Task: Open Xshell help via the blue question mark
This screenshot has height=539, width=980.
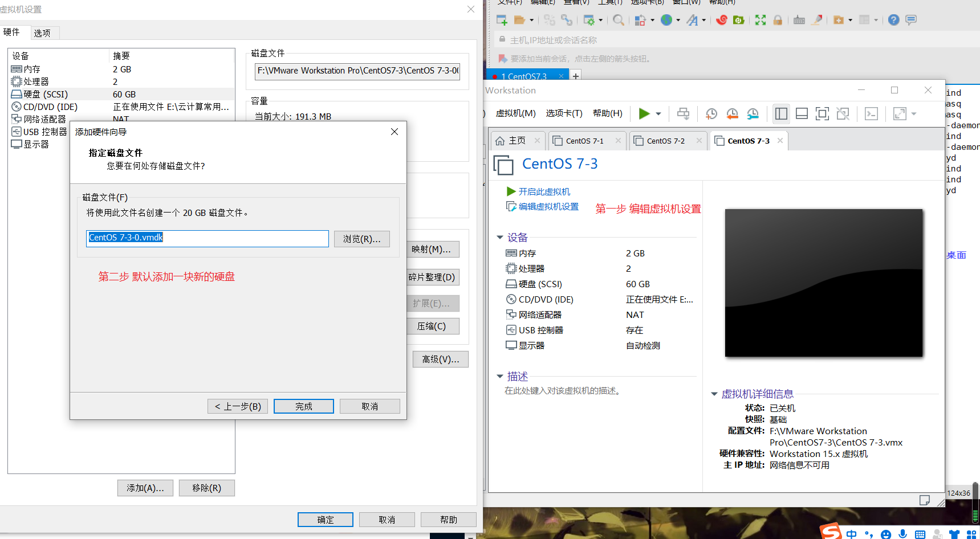Action: click(x=894, y=20)
